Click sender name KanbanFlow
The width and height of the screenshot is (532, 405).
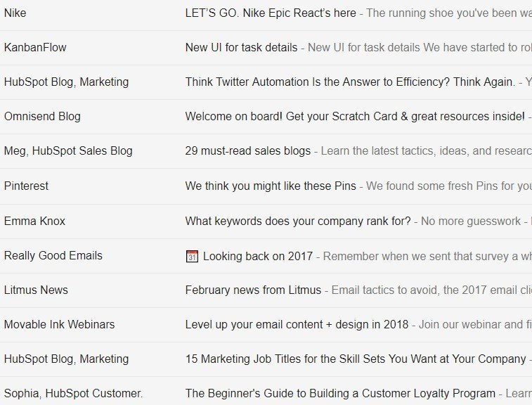pos(35,48)
